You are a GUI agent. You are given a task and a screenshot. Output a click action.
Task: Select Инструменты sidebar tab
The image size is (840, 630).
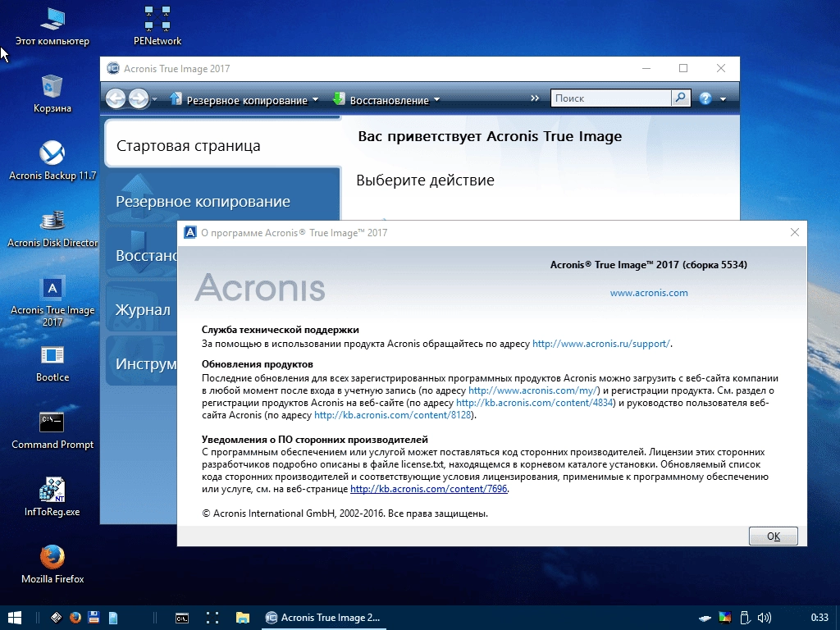tap(141, 361)
